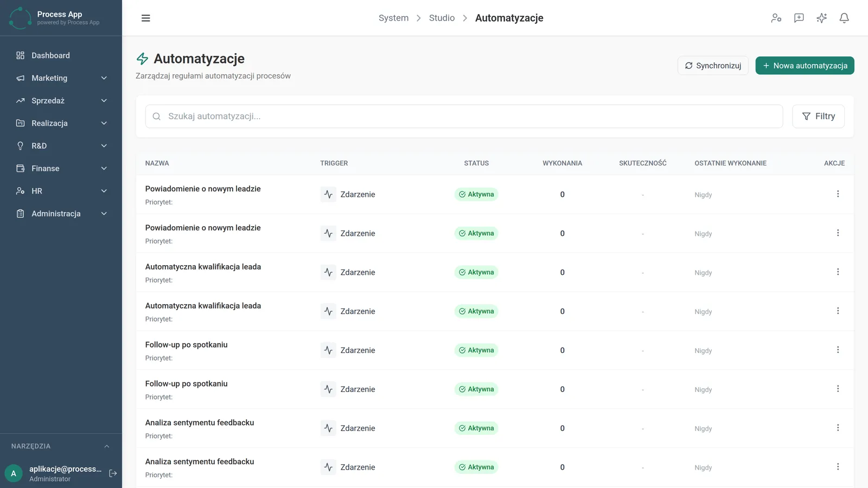This screenshot has height=488, width=868.
Task: Go to Dashboard in the sidebar
Action: (x=61, y=55)
